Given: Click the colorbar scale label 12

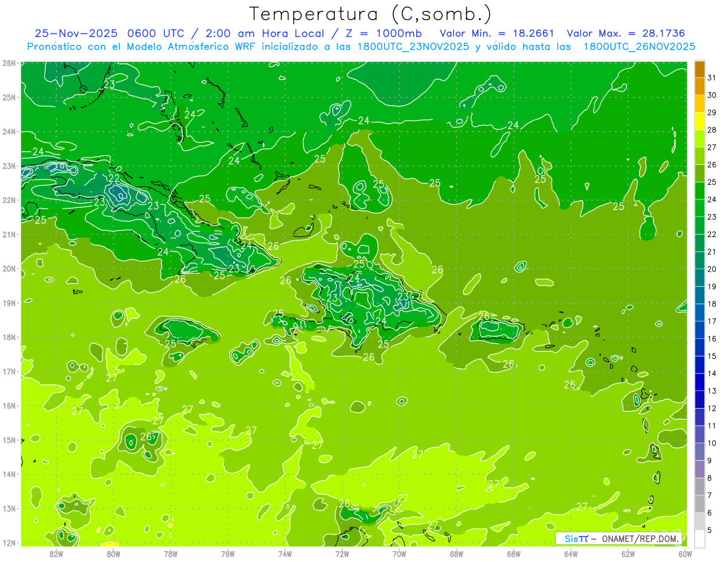Looking at the screenshot, I should 712,408.
